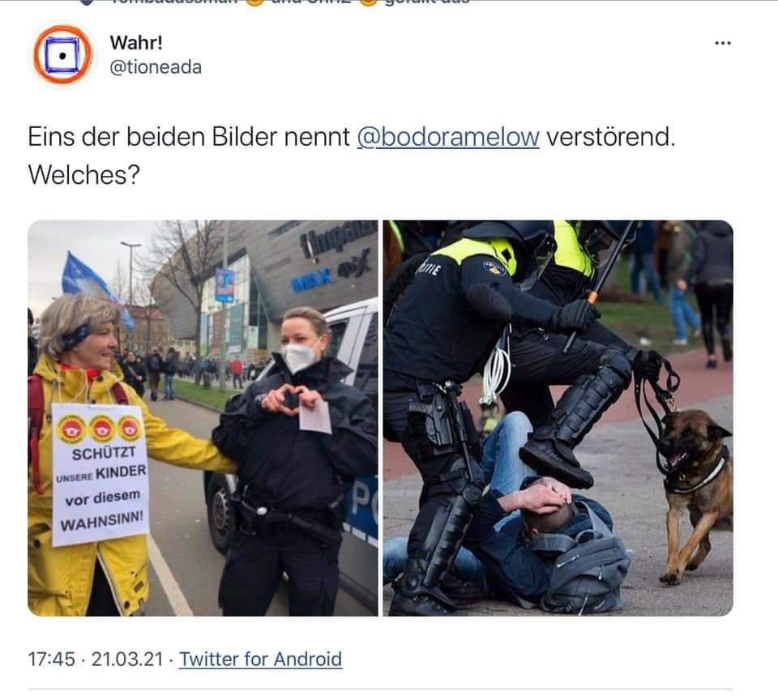The image size is (778, 700).
Task: Click the second emoji before 'gefällt das'
Action: click(368, 2)
